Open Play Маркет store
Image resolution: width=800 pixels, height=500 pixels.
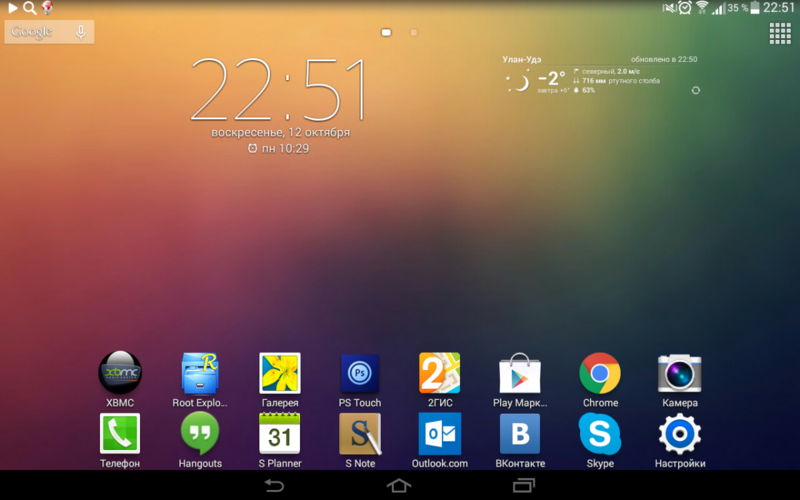click(519, 373)
